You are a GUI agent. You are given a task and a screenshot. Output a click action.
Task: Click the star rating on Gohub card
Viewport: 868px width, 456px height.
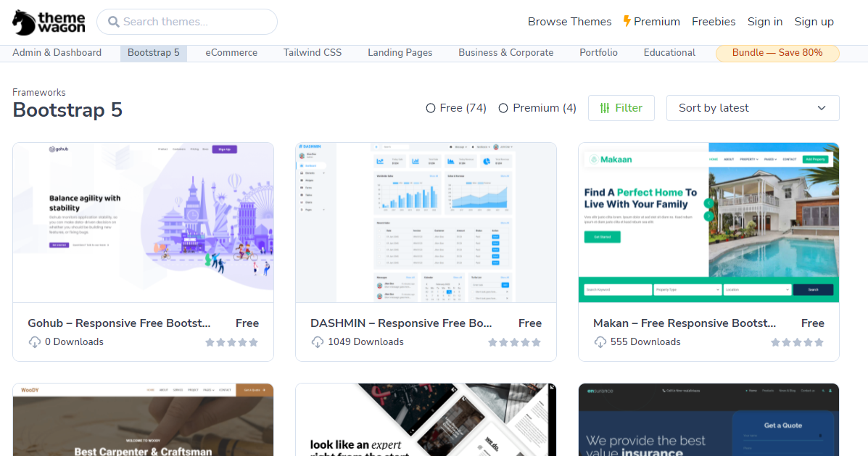pyautogui.click(x=231, y=342)
